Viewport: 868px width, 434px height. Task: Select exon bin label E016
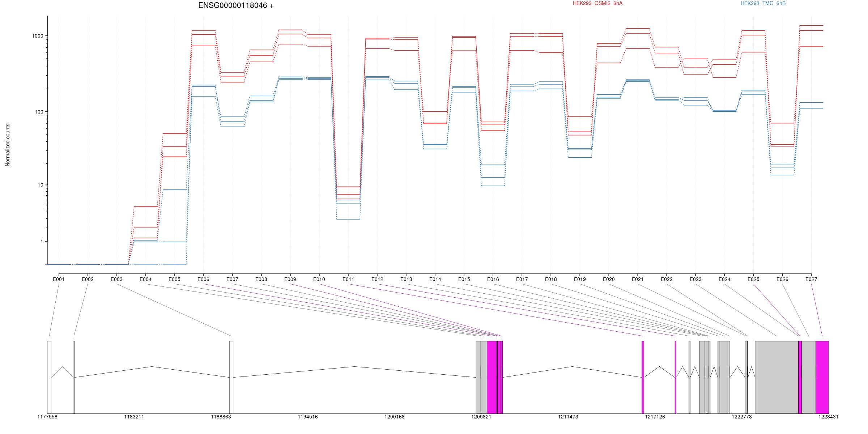(x=493, y=279)
